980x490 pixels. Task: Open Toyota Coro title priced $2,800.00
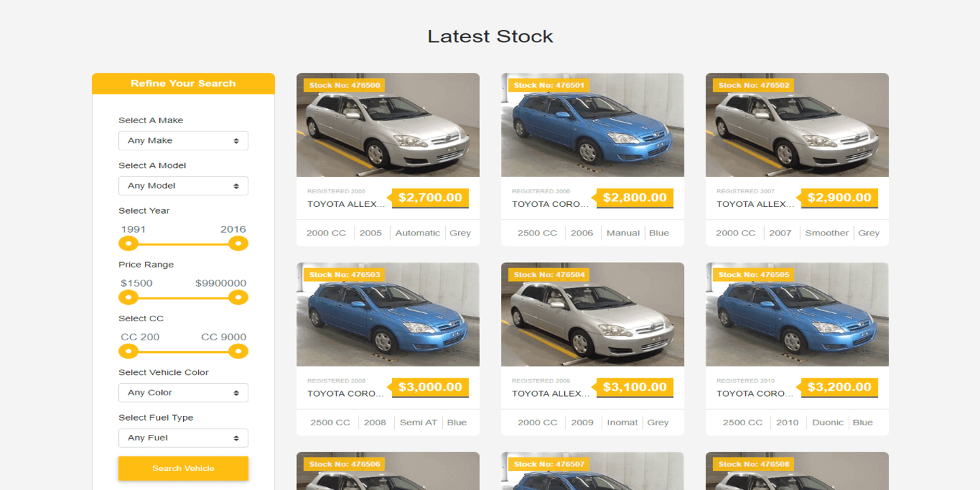pos(551,204)
